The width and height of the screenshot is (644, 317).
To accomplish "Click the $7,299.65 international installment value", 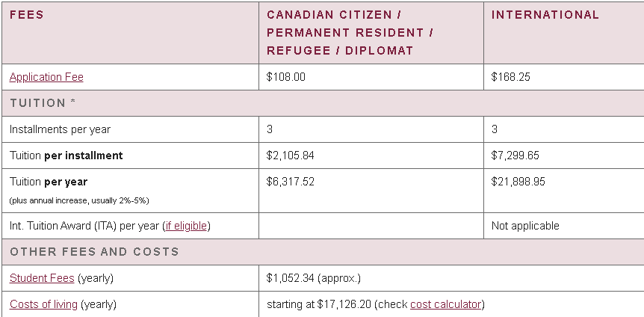I will point(515,156).
